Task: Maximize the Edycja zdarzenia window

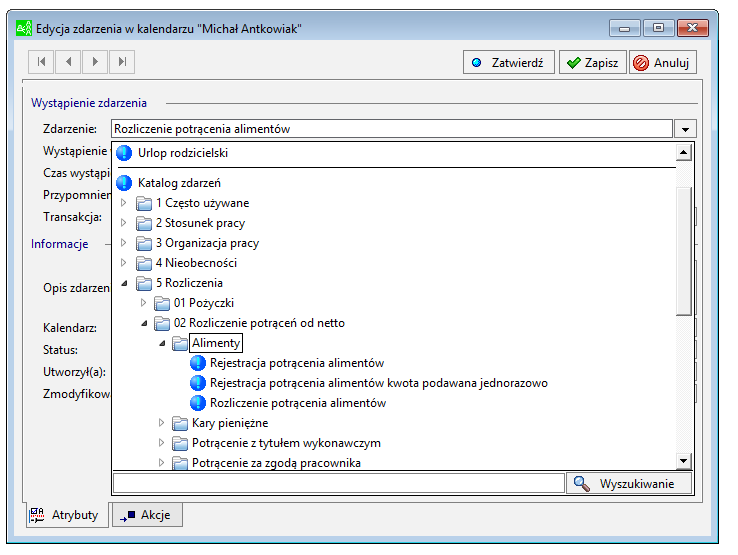Action: (x=658, y=28)
